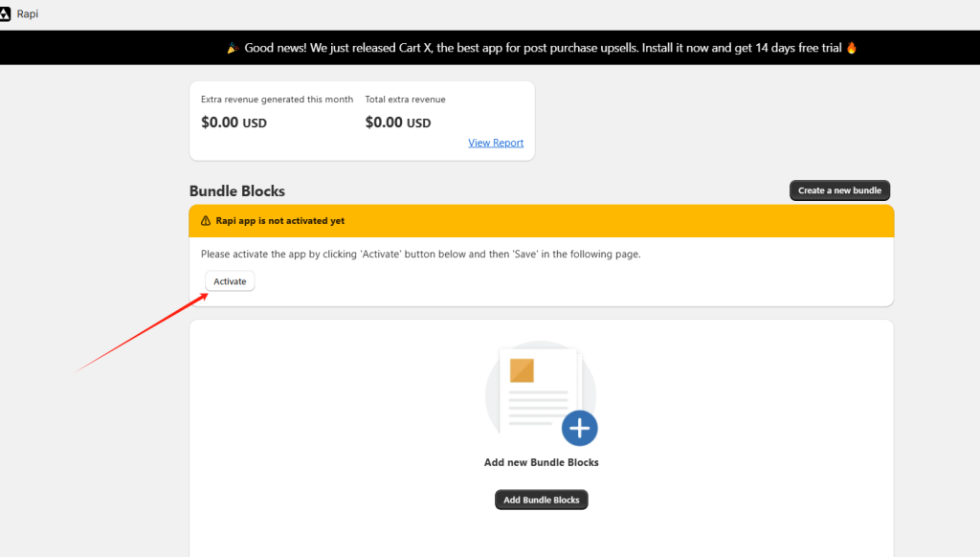Click the Rapi app logo icon
The width and height of the screenshot is (980, 557).
(5, 14)
